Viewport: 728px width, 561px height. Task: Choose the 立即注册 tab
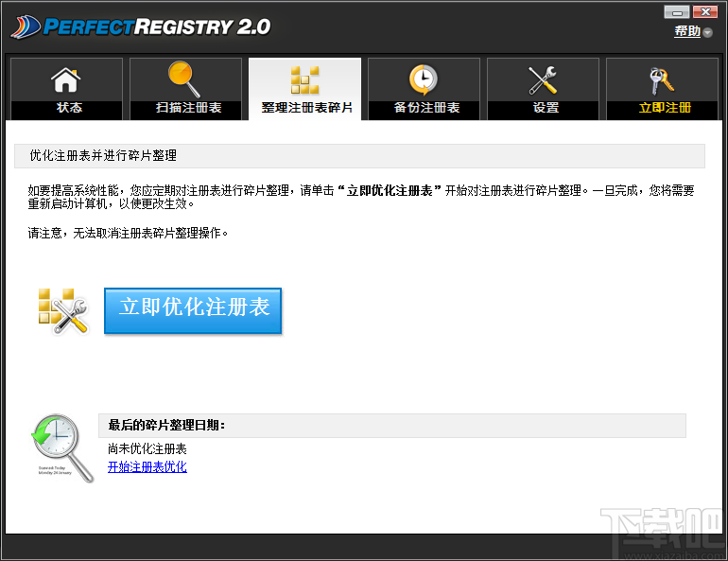[x=663, y=89]
